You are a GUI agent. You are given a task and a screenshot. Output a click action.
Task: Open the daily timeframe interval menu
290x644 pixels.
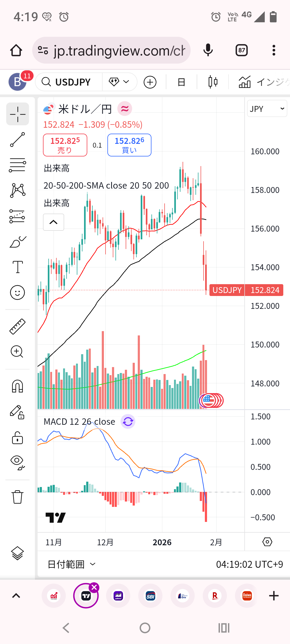click(x=182, y=82)
